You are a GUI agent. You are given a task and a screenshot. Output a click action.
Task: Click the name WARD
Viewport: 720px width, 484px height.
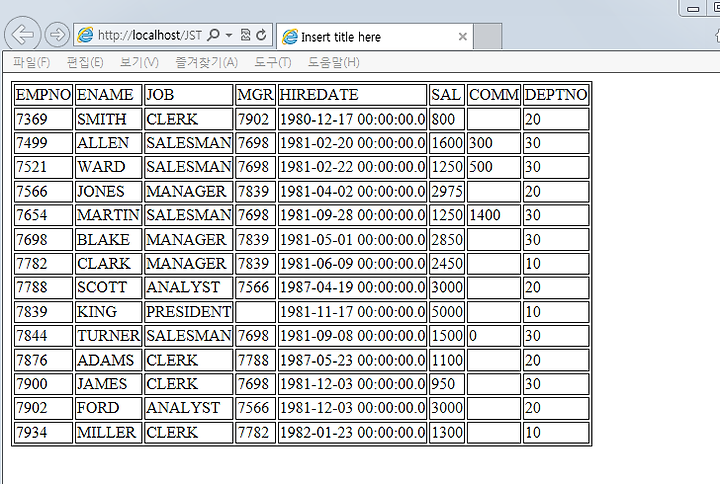pyautogui.click(x=101, y=167)
